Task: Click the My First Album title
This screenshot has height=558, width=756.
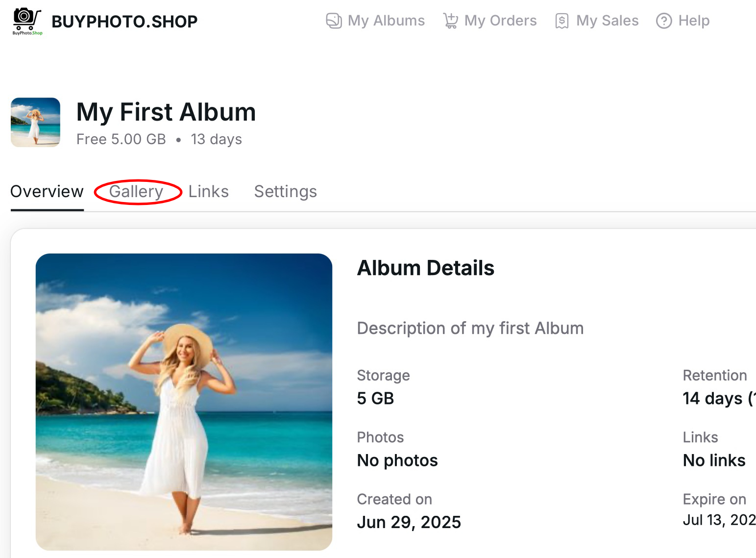Action: click(166, 112)
